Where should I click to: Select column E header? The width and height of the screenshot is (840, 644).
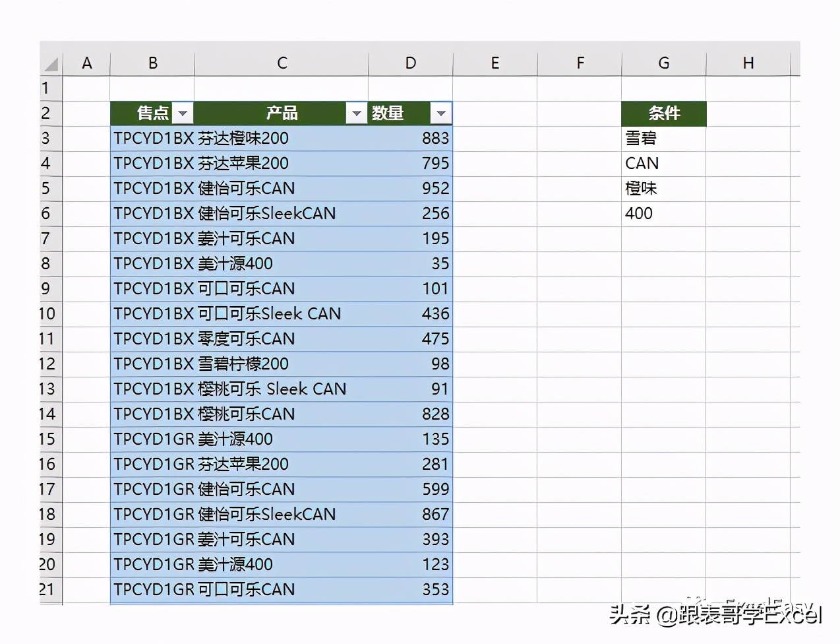point(495,63)
